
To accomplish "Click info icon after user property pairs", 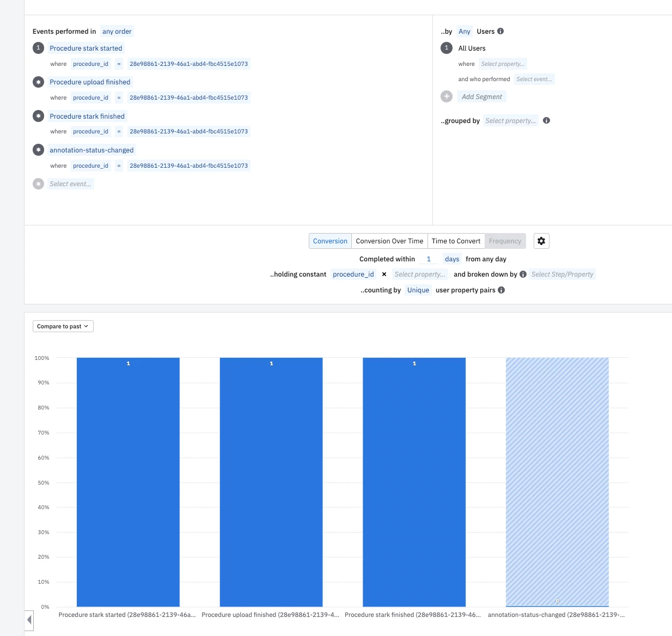I will click(x=502, y=290).
